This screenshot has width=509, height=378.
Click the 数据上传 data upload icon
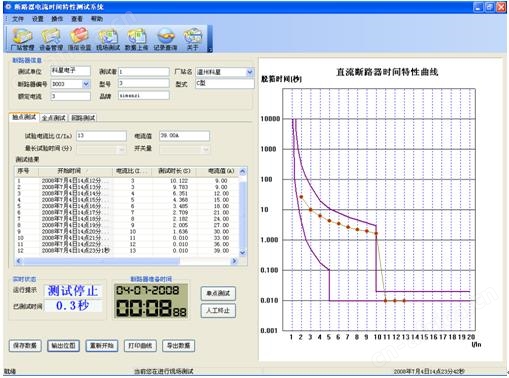click(x=136, y=39)
